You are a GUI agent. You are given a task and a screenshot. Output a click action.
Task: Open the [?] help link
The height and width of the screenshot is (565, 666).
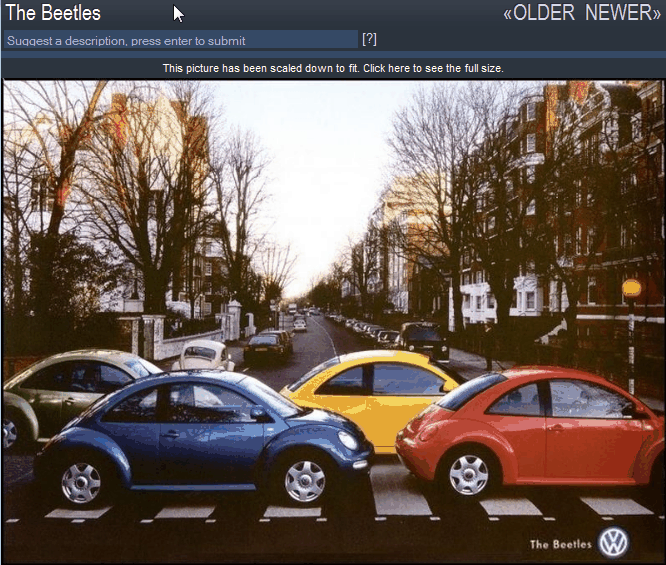(x=369, y=39)
